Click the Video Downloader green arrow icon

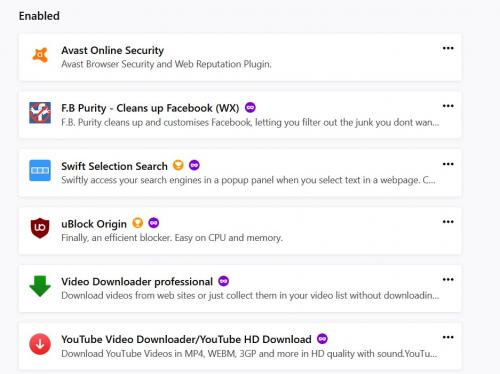click(40, 286)
